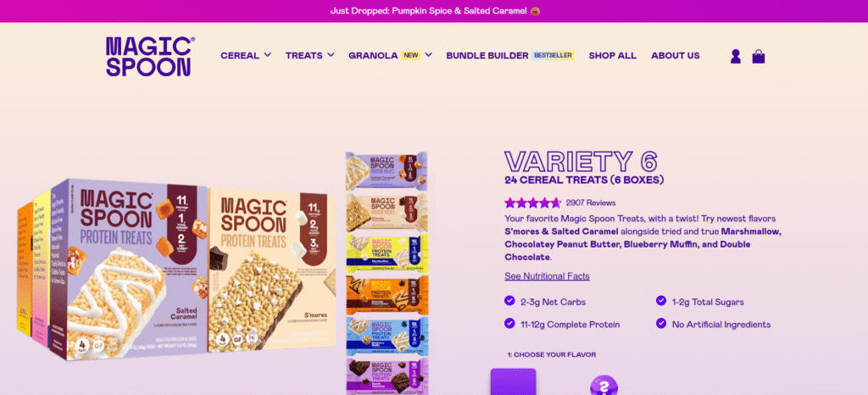
Task: Open the 2907 Reviews link
Action: (591, 203)
